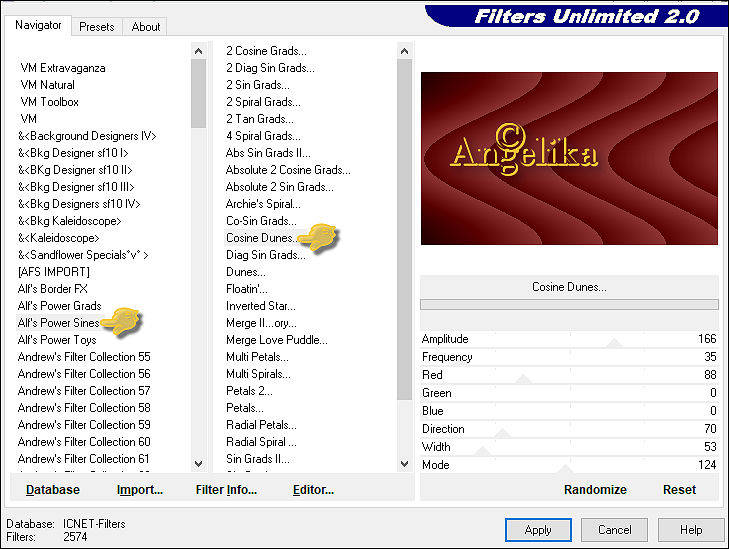
Task: Select &<Sandflower Specials°v°> category
Action: point(83,255)
